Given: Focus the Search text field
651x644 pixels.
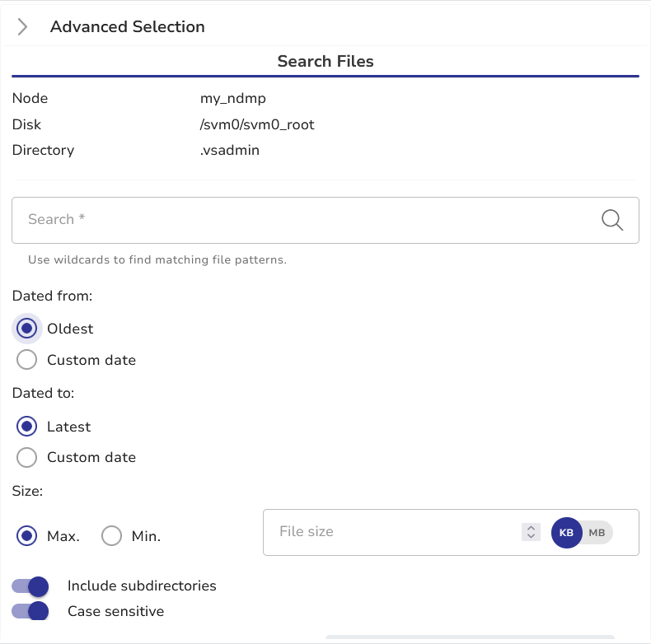Looking at the screenshot, I should click(305, 220).
